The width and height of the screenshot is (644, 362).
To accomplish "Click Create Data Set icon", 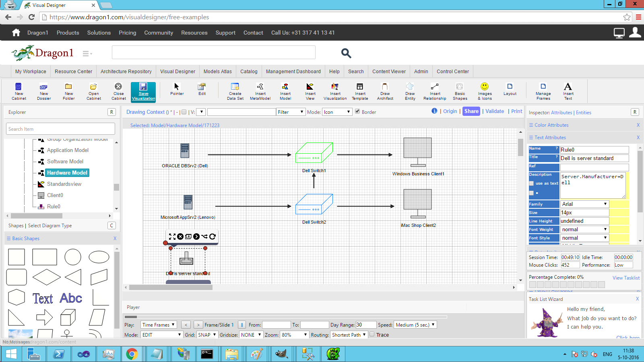I will click(235, 91).
